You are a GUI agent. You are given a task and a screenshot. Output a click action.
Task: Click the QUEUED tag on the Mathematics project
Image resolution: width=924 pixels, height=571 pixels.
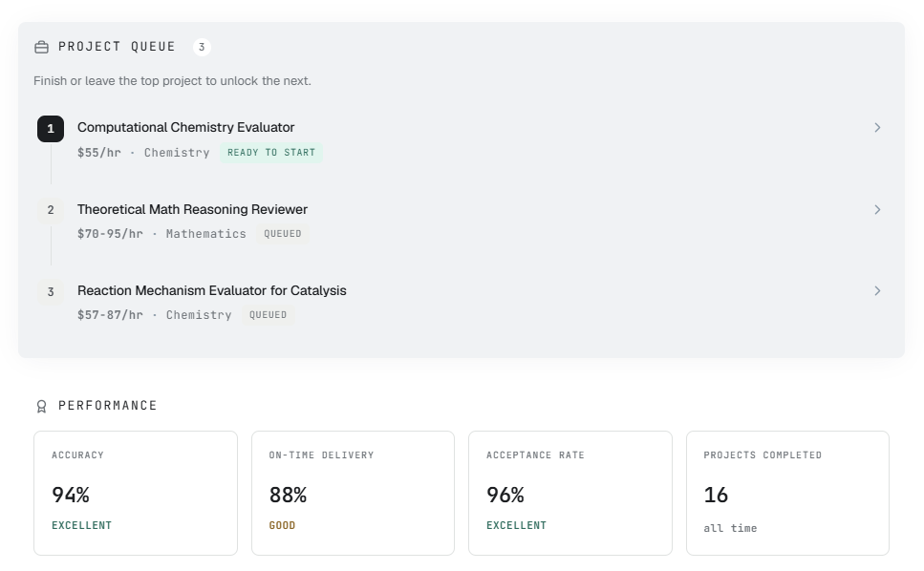(282, 234)
